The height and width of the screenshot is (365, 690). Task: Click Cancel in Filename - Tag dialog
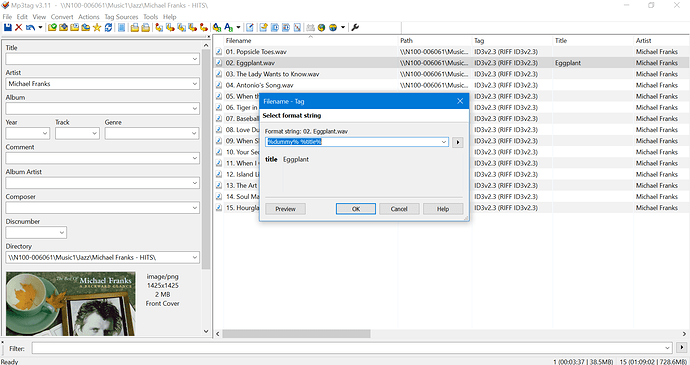399,209
